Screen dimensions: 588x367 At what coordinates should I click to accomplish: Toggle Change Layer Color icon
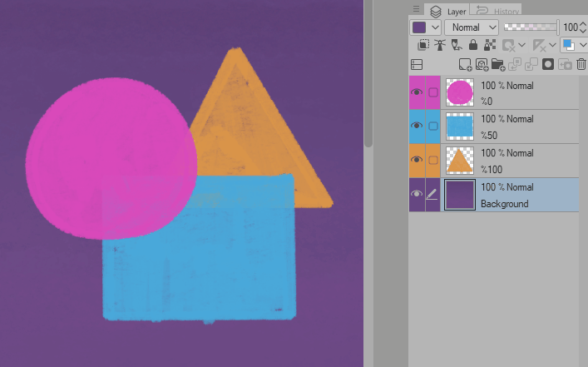[569, 45]
